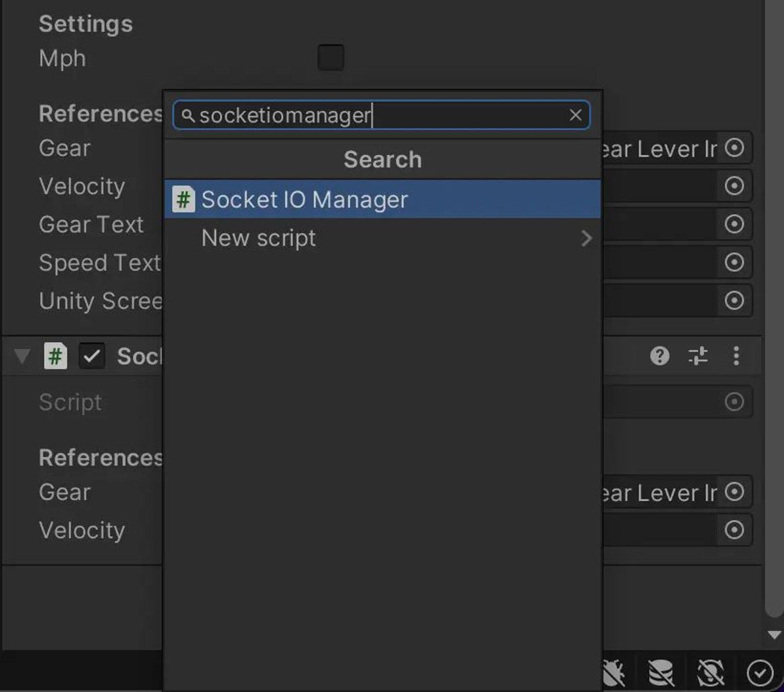Open component presets slider icon
Screen dimensions: 784x692
click(x=698, y=356)
